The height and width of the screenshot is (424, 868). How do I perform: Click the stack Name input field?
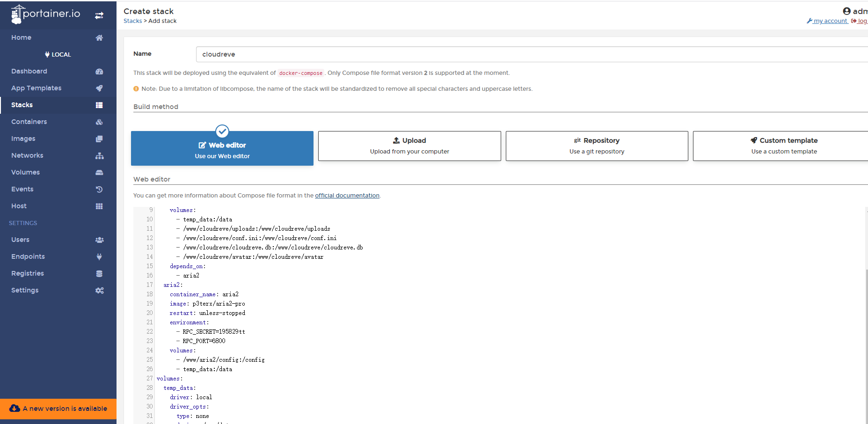pyautogui.click(x=529, y=54)
